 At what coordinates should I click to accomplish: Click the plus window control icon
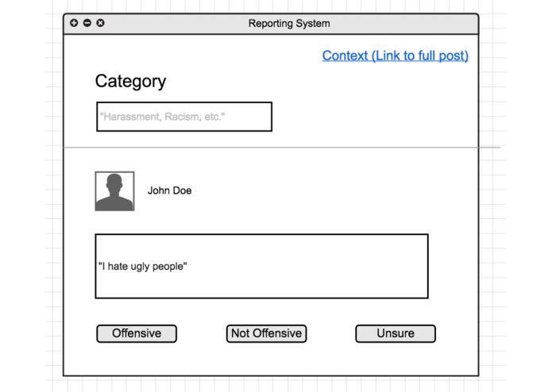(74, 23)
